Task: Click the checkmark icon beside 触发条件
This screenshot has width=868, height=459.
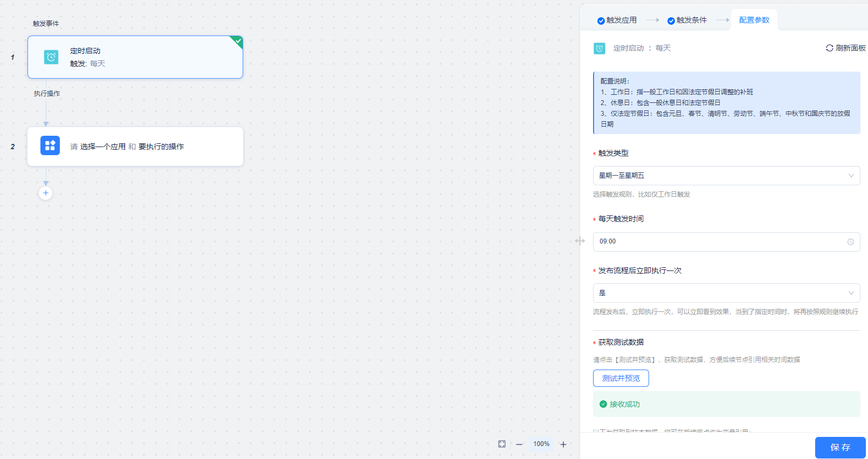Action: (671, 21)
